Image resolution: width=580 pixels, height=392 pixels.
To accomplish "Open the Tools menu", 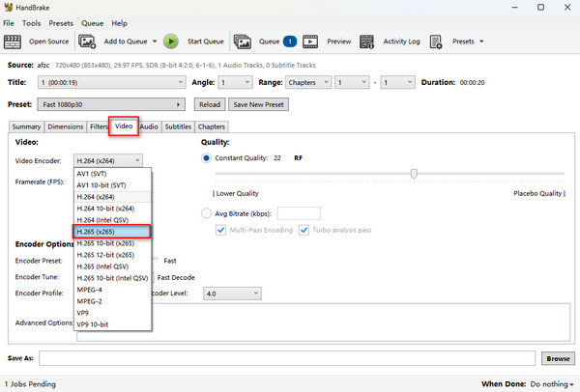I will coord(32,23).
